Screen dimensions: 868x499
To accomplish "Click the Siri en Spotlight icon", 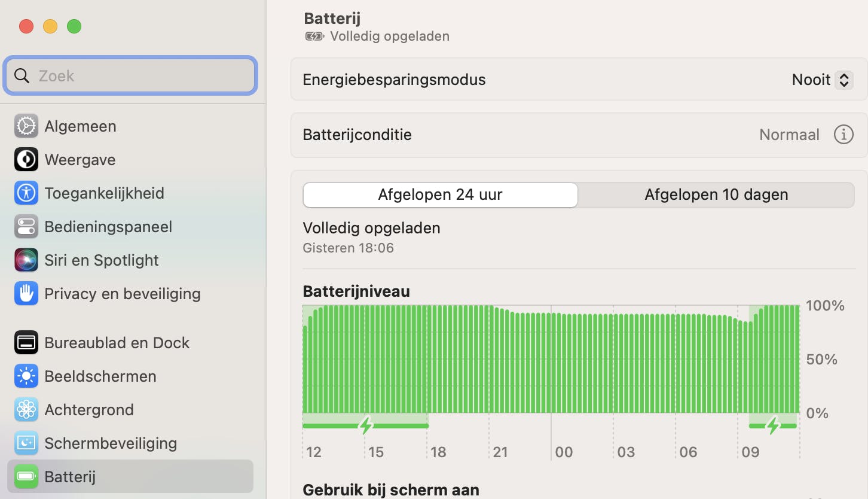I will click(x=26, y=260).
